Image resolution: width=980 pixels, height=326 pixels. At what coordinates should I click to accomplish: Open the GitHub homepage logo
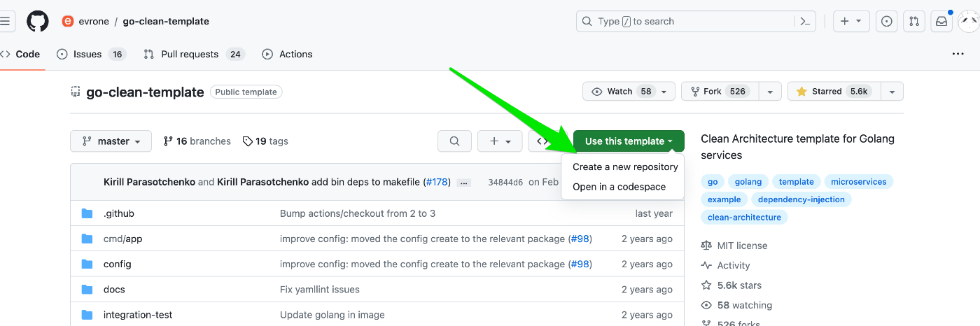[38, 21]
